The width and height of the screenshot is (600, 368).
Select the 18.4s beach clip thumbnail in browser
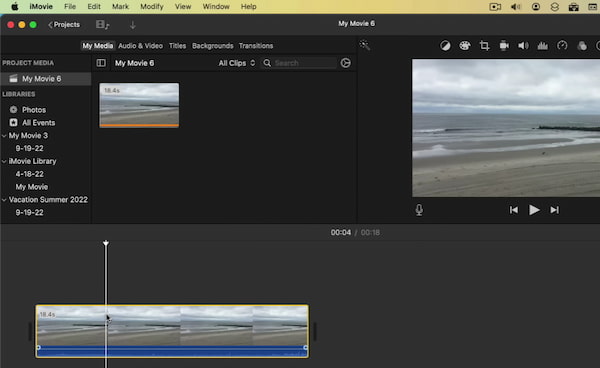139,105
